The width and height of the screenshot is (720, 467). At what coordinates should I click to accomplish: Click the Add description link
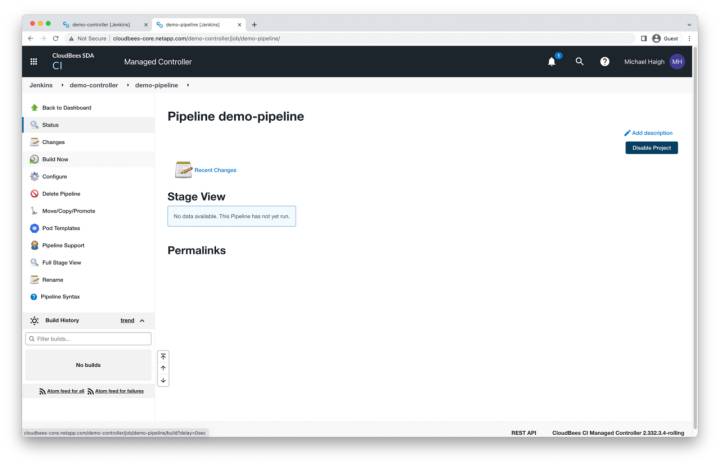tap(648, 132)
